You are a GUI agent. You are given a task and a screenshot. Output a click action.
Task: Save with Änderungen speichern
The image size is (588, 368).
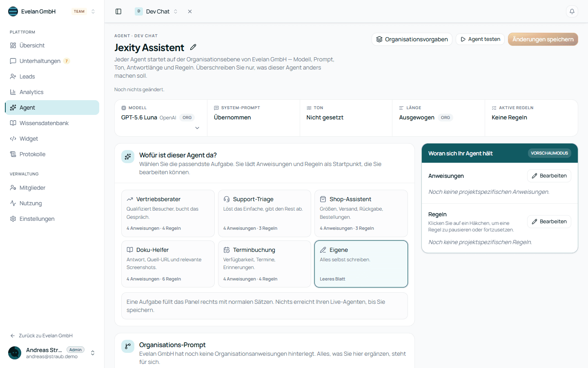(x=543, y=39)
